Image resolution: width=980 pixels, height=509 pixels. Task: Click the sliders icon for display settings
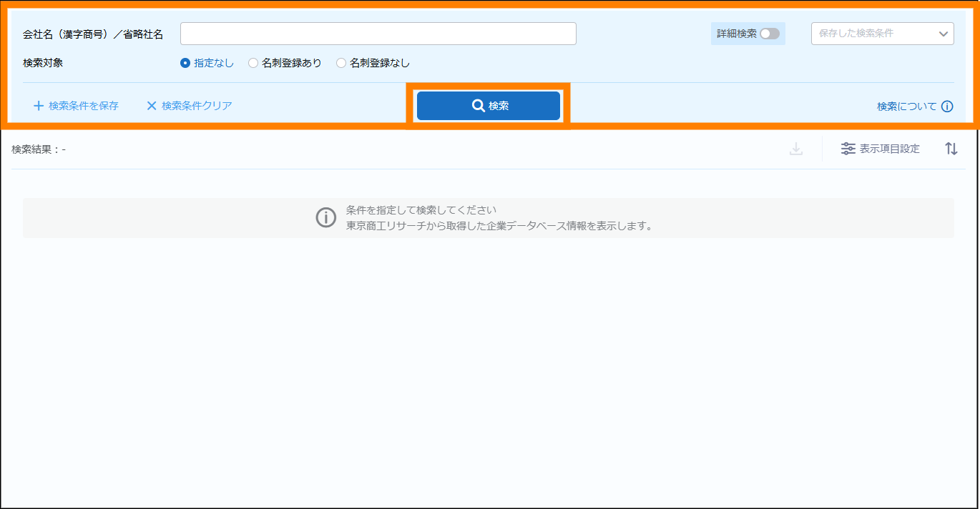coord(848,149)
